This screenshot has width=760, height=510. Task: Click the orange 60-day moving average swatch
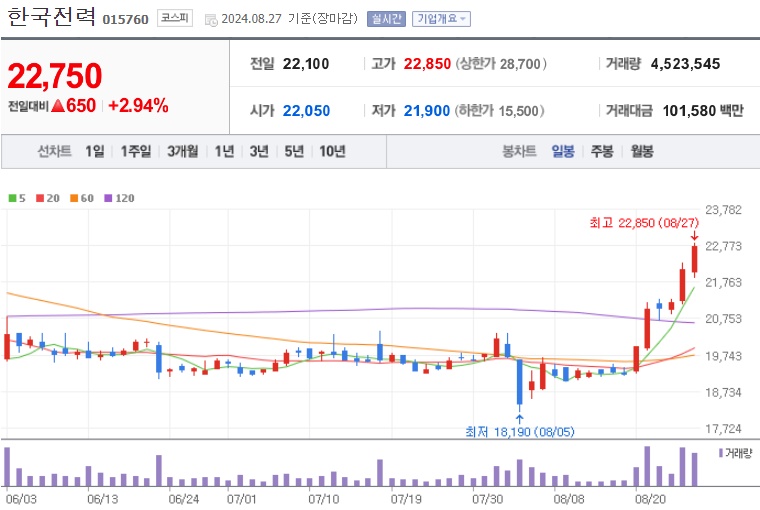coord(74,198)
